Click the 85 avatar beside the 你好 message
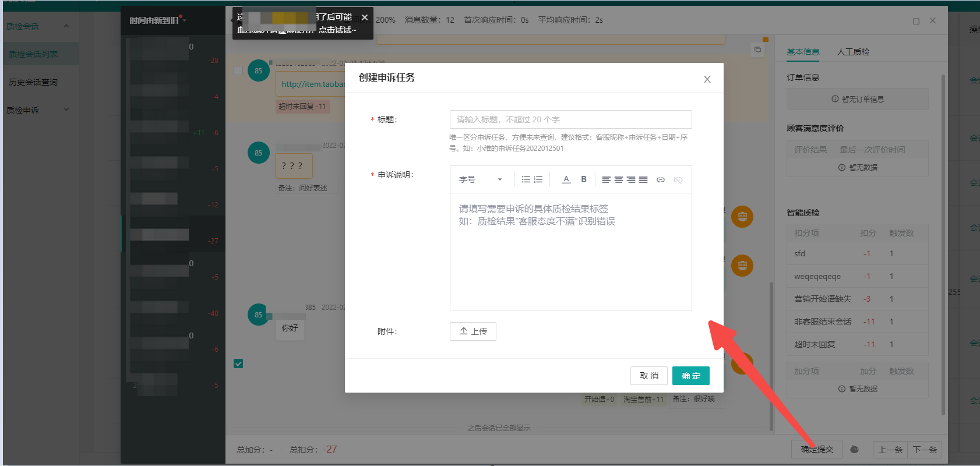Screen dimensions: 980x466 pos(258,315)
